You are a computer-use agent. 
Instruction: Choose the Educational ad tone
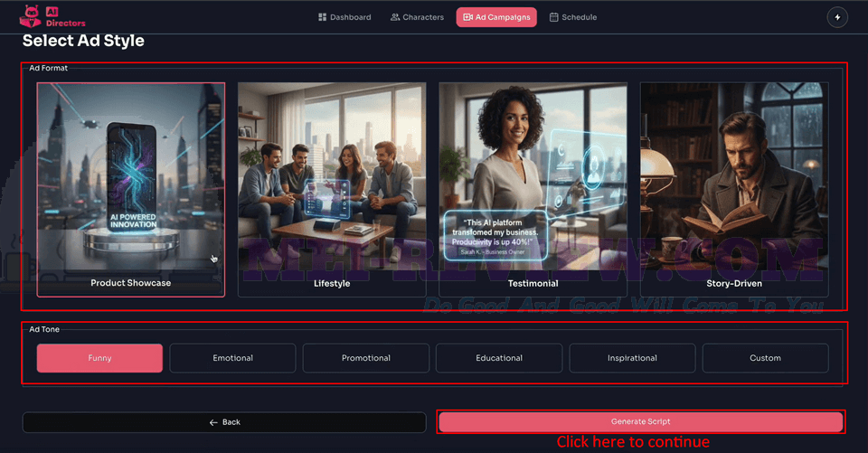pyautogui.click(x=499, y=358)
